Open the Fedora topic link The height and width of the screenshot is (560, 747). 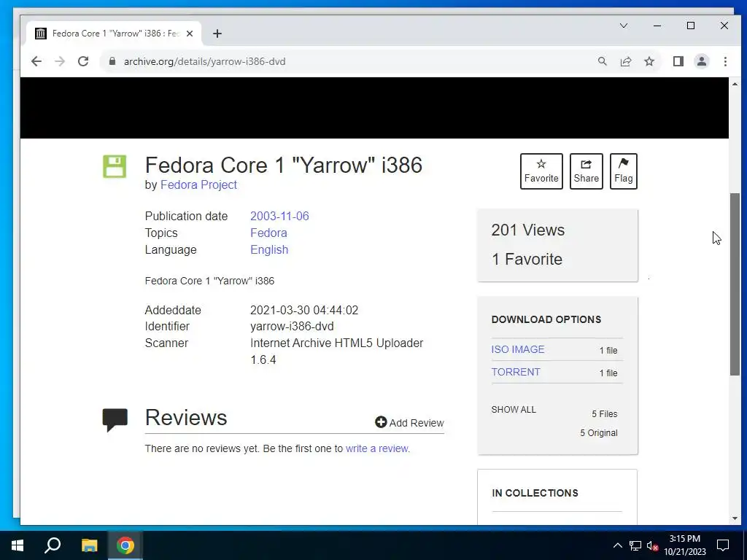tap(268, 233)
